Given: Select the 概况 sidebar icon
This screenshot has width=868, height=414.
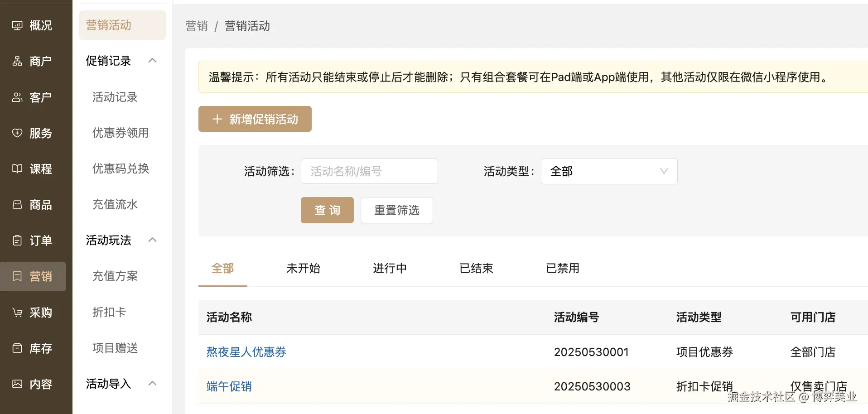Looking at the screenshot, I should [17, 25].
